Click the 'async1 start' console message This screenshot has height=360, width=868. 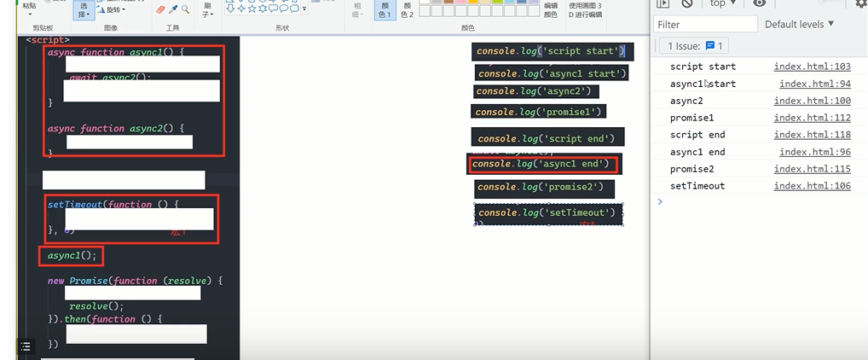[703, 84]
